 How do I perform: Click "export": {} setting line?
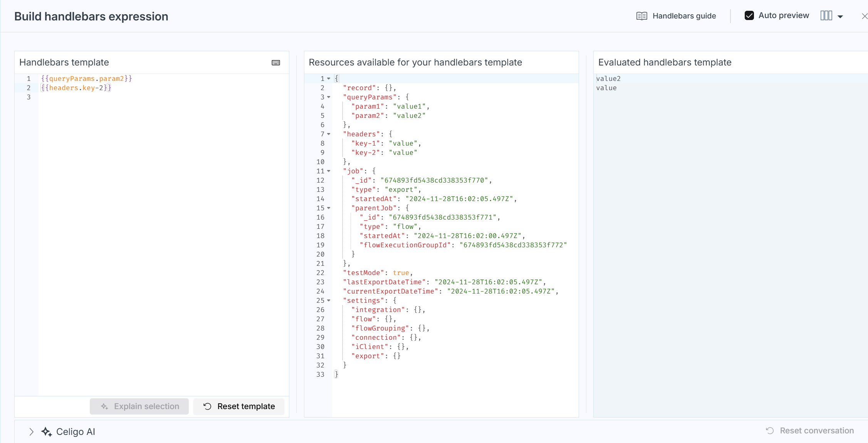click(x=376, y=356)
